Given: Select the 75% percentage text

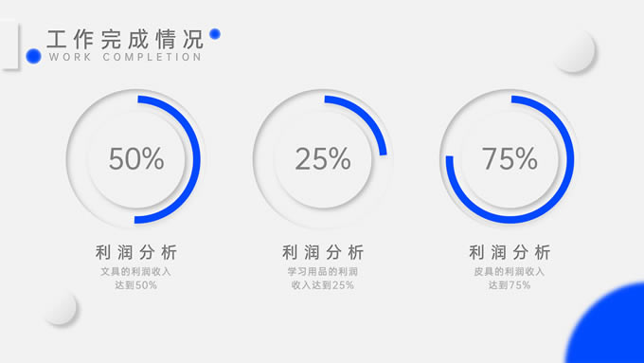Looking at the screenshot, I should tap(510, 158).
